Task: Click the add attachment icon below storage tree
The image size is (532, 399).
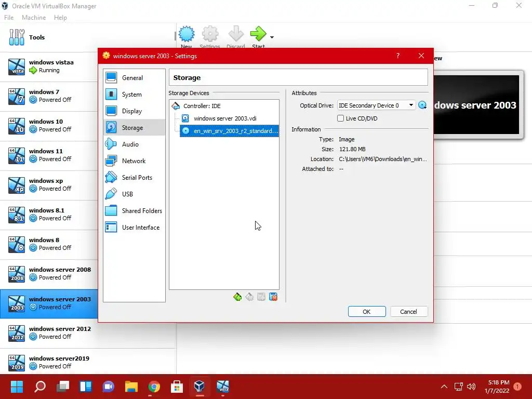Action: tap(261, 297)
